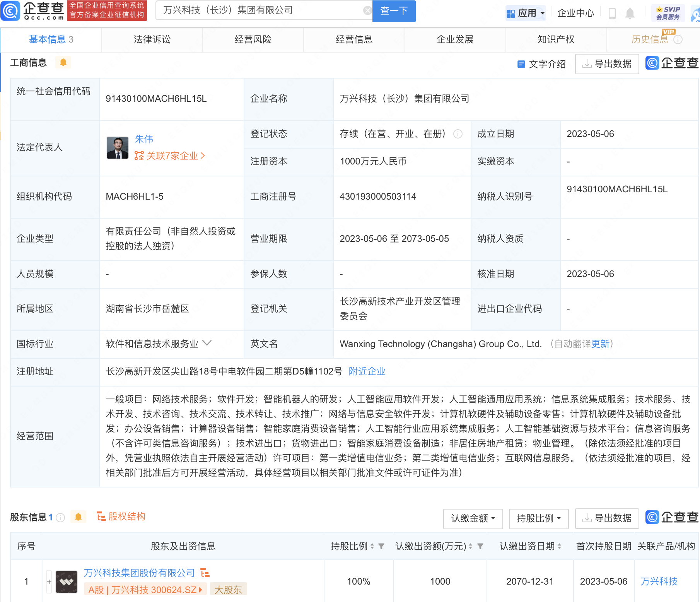The width and height of the screenshot is (700, 602).
Task: Click info icon beside 历史信息
Action: tap(678, 39)
